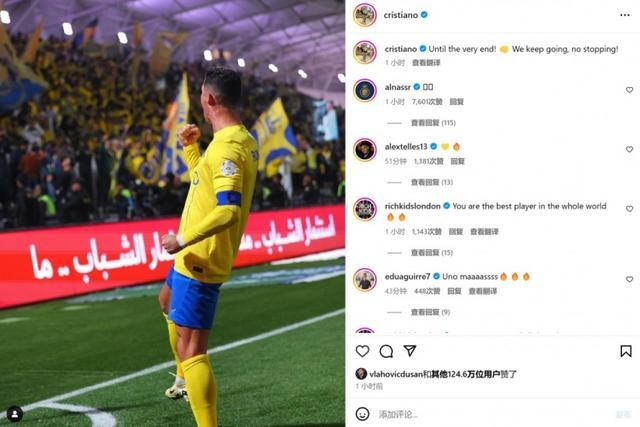Open the emoji picker smiley icon
Screen dimensions: 640x427
[x=362, y=414]
